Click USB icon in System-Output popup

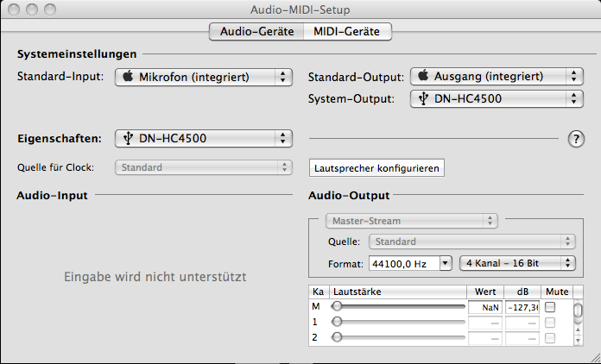[x=423, y=98]
